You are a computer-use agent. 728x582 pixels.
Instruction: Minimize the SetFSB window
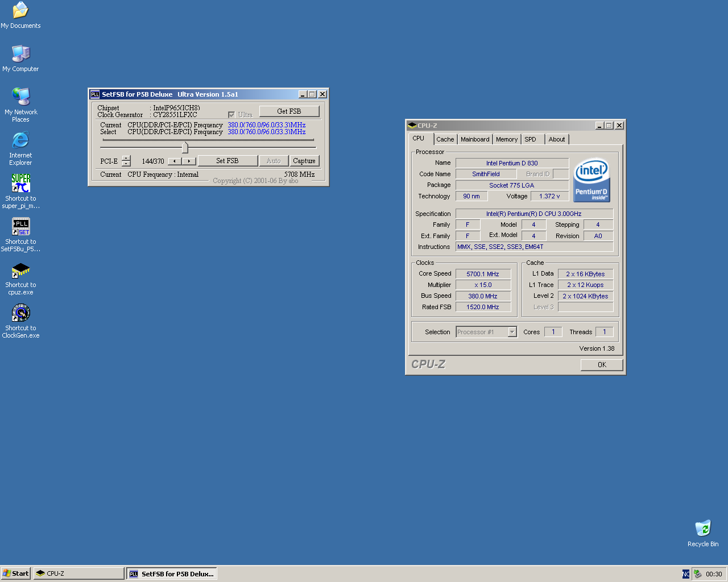pos(303,94)
